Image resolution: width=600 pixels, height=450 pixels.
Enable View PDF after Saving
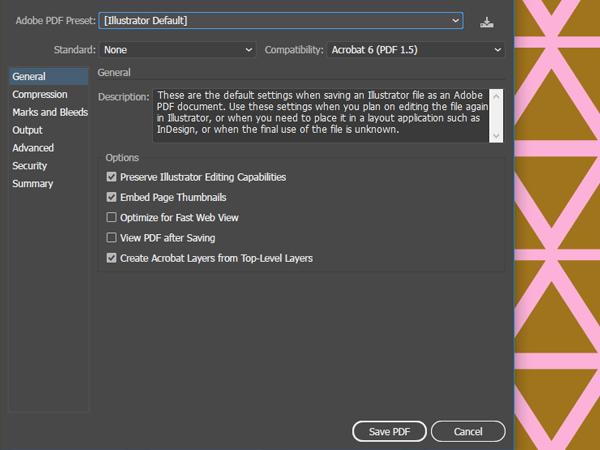111,238
